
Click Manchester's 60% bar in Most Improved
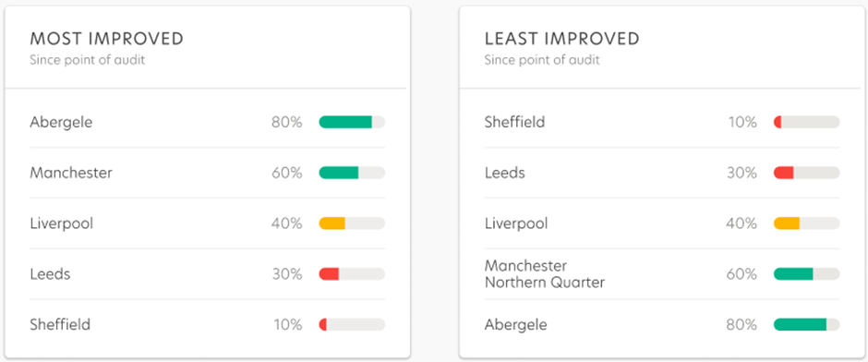click(x=352, y=173)
